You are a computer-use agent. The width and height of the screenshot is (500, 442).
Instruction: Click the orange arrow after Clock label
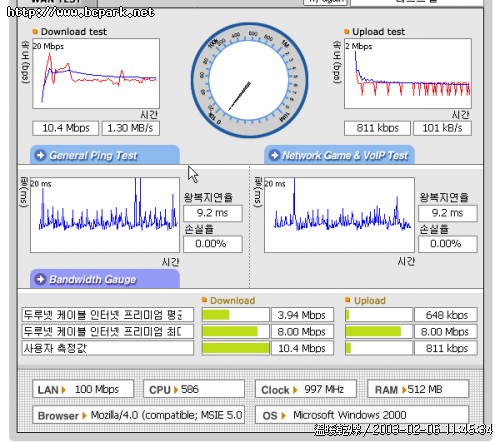coord(295,390)
